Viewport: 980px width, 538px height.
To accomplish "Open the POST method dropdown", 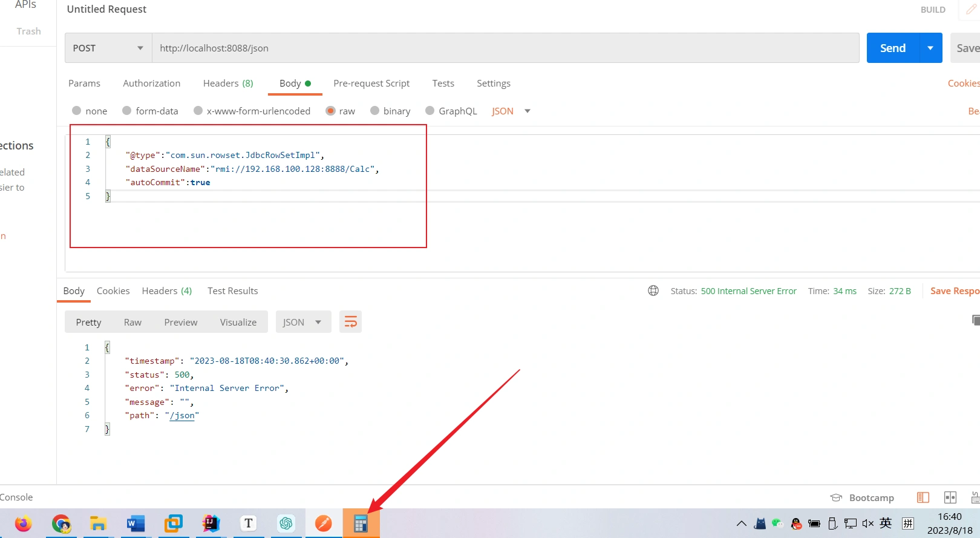I will (x=108, y=48).
